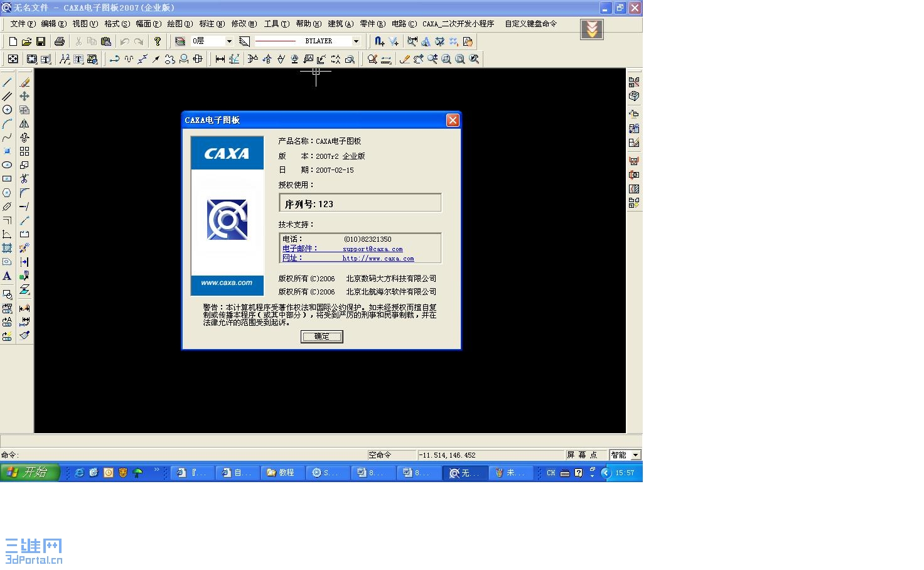This screenshot has height=570, width=924.
Task: Select the Ellipse drawing tool
Action: [7, 165]
